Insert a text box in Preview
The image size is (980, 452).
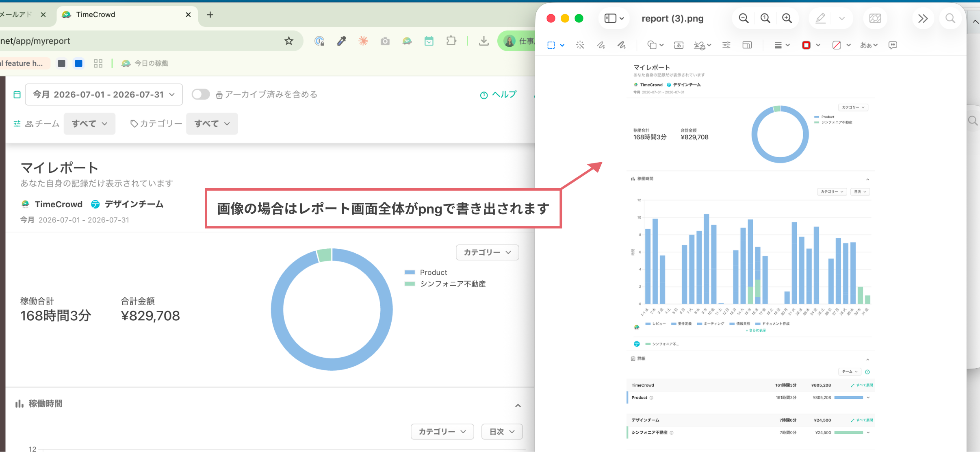coord(679,45)
